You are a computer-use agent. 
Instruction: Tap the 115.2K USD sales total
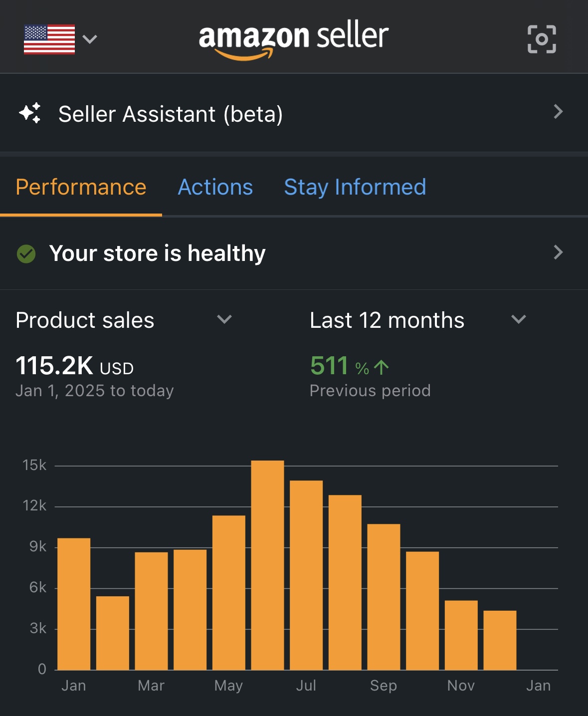(x=75, y=366)
